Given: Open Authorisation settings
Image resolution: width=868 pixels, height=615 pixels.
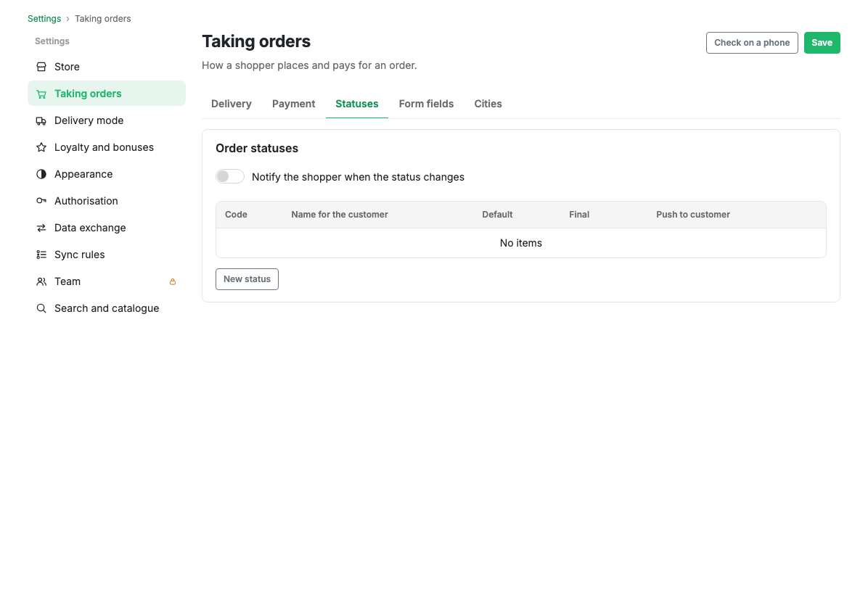Looking at the screenshot, I should [106, 202].
